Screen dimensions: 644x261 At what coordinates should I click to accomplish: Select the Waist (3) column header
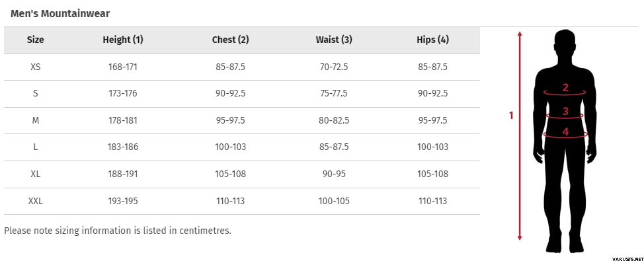coord(334,40)
